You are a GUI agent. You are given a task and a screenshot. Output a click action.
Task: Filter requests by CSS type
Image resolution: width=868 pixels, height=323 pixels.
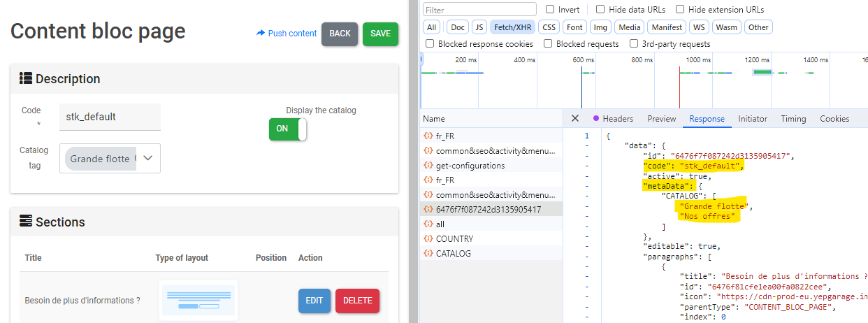[550, 27]
